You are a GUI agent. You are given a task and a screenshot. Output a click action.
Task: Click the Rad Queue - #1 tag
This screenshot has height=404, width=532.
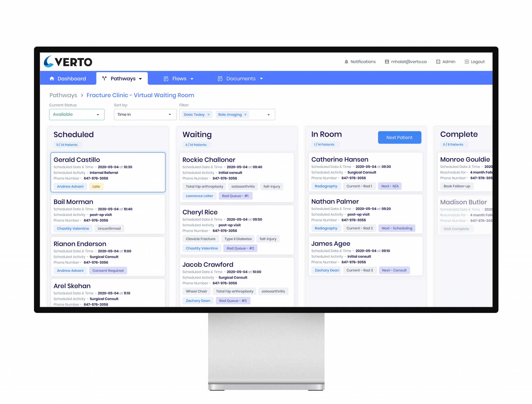(235, 196)
